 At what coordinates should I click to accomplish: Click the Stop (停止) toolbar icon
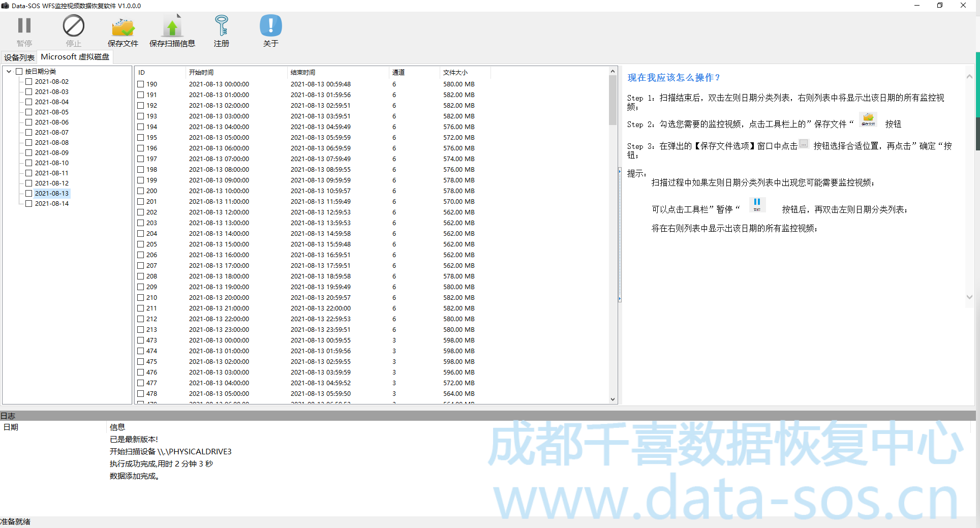pyautogui.click(x=73, y=26)
